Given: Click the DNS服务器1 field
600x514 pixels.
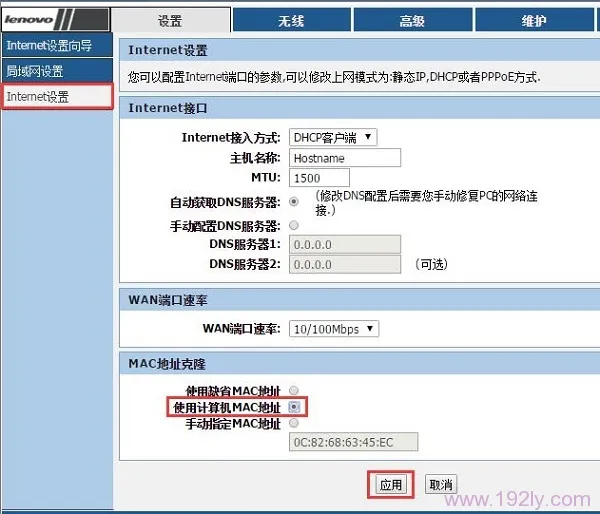Looking at the screenshot, I should pyautogui.click(x=344, y=244).
